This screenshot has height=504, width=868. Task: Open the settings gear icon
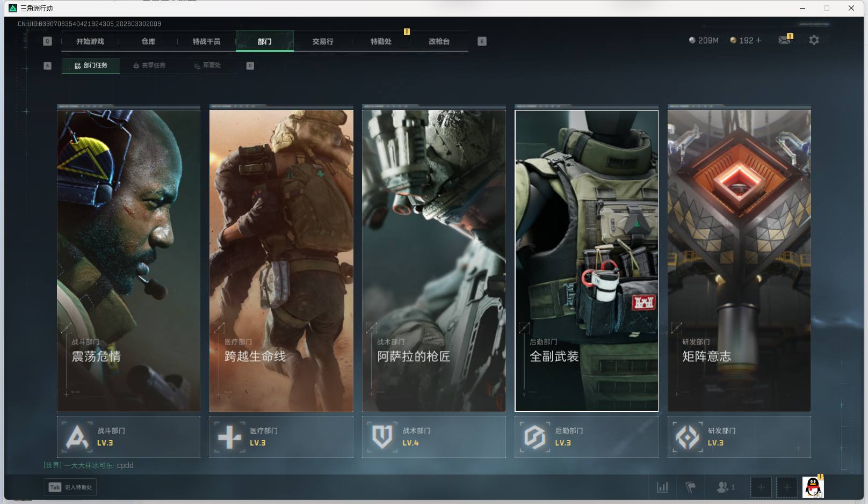[x=814, y=40]
